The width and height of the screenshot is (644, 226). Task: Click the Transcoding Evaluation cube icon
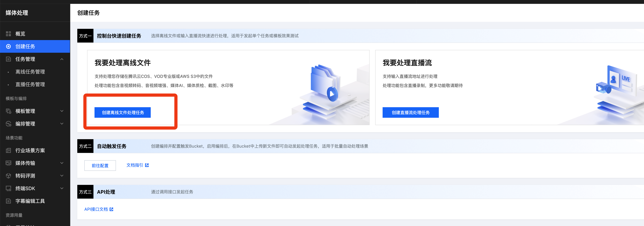[8, 176]
